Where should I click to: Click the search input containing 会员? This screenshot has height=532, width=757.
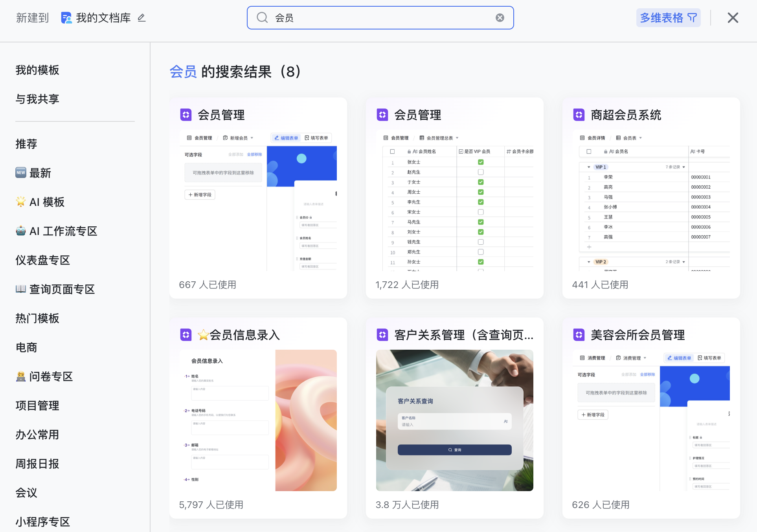380,18
